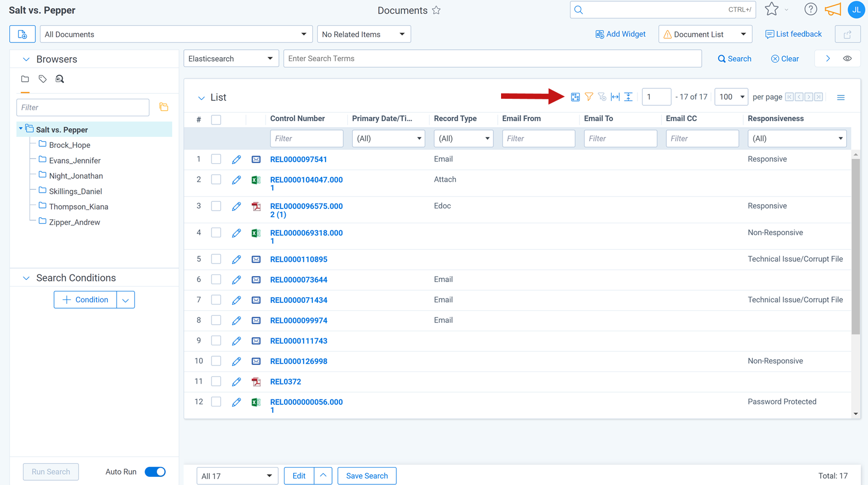Click the edit pencil for REL0000097541
The height and width of the screenshot is (485, 868).
click(236, 159)
